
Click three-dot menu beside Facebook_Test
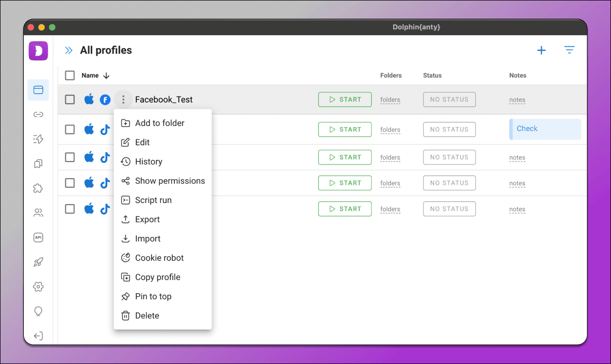coord(123,100)
